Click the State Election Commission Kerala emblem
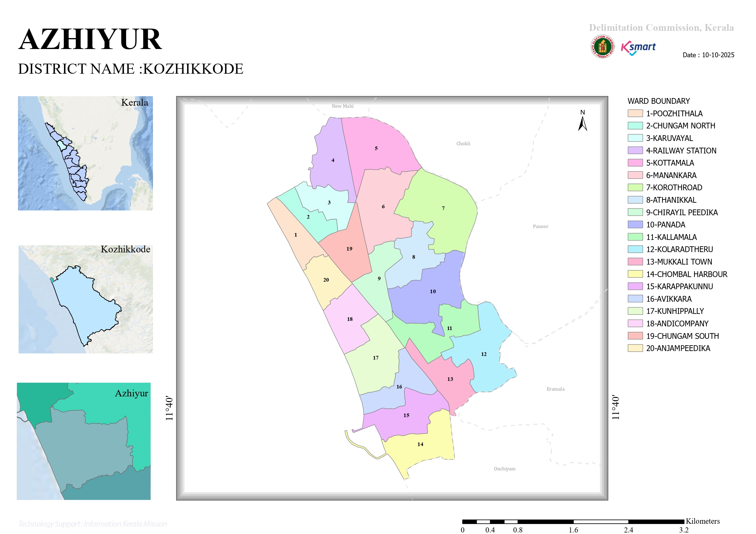This screenshot has height=534, width=756. tap(602, 47)
